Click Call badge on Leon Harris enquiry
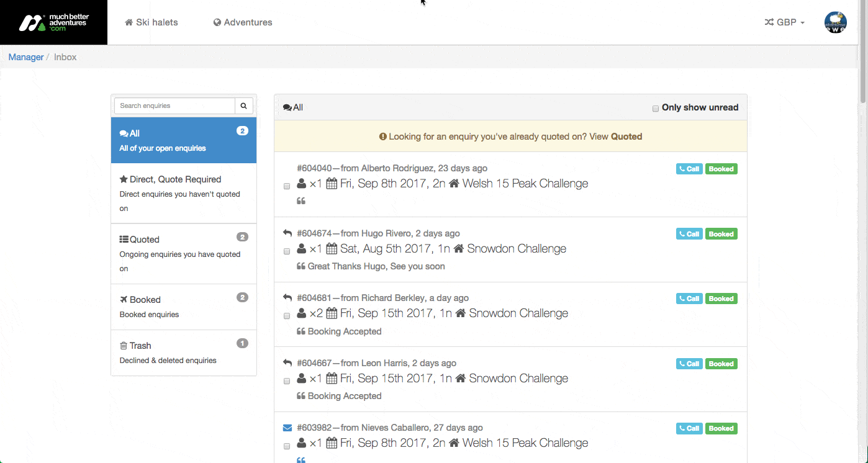868x463 pixels. (689, 364)
